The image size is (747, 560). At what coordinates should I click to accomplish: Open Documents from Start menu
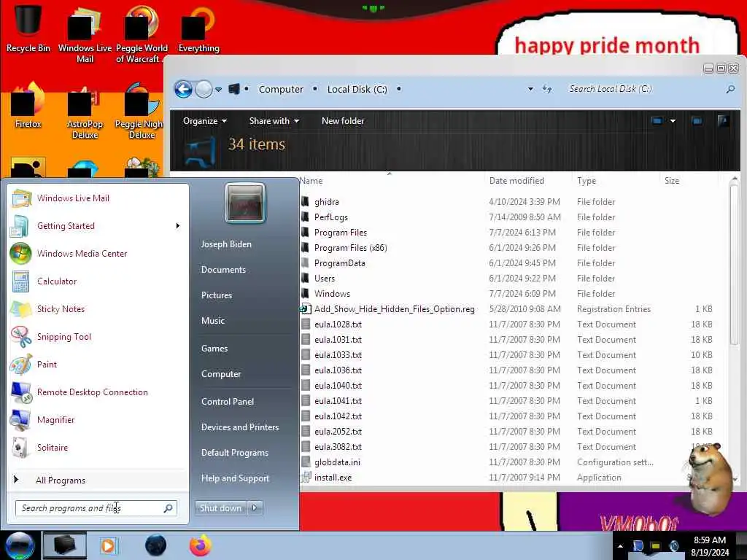(223, 270)
